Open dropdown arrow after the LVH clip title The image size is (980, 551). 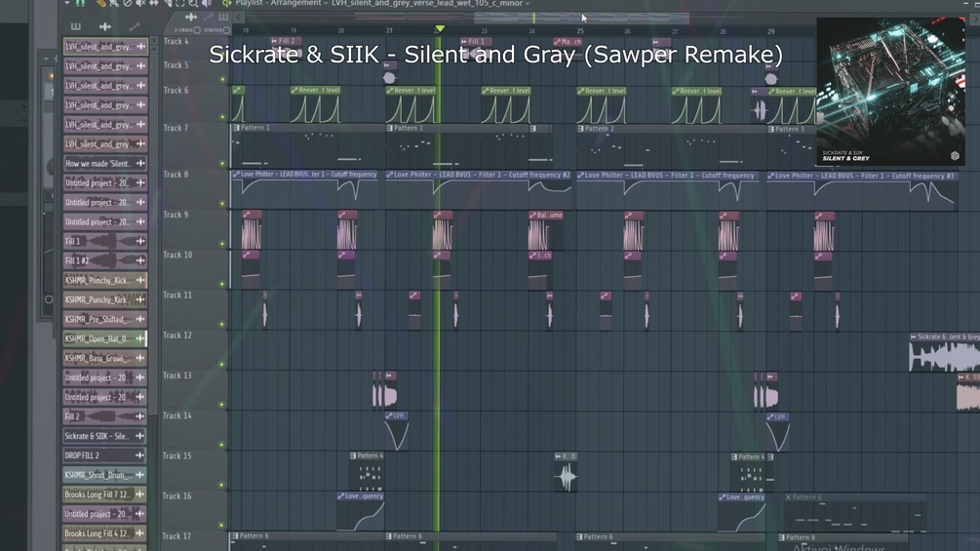(528, 4)
